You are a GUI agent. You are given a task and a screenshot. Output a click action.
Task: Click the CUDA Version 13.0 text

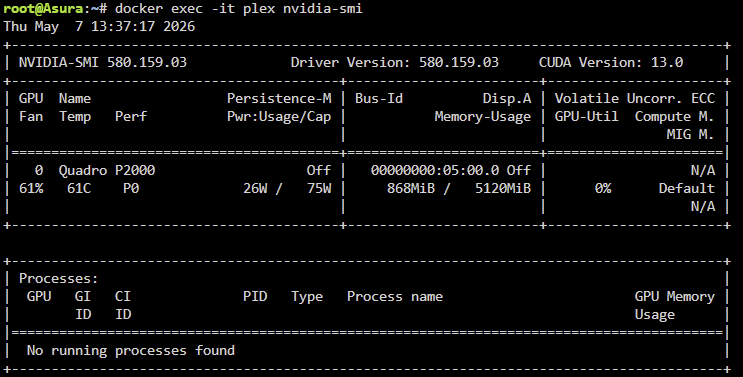(611, 62)
